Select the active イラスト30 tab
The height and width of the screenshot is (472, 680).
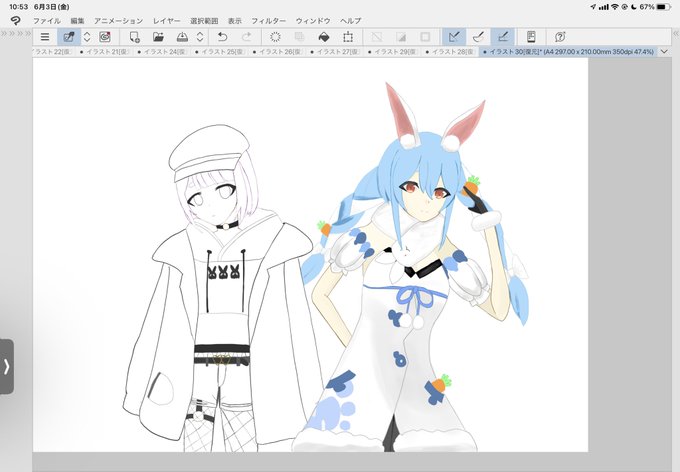pos(568,52)
